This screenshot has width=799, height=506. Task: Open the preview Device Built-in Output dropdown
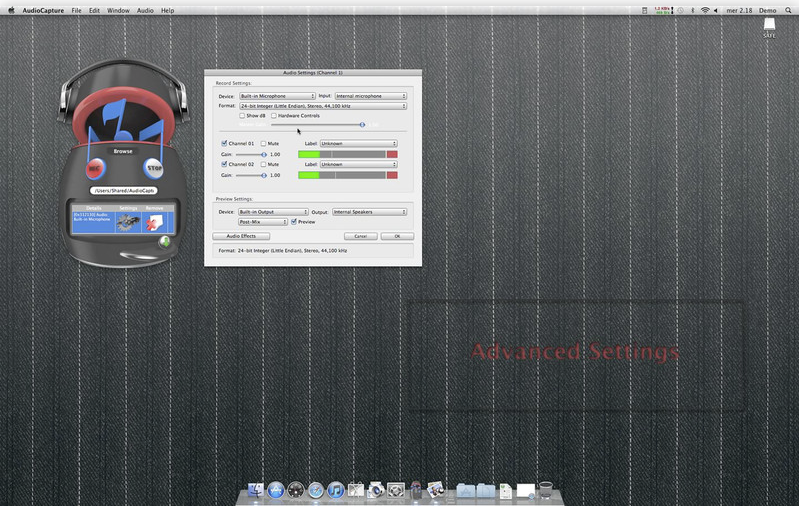coord(273,212)
